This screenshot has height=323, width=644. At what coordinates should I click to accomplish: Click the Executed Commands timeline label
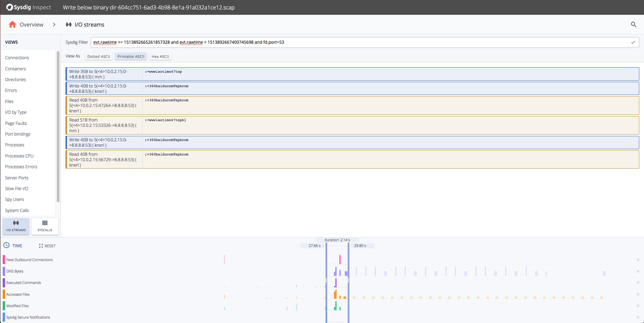pyautogui.click(x=24, y=283)
